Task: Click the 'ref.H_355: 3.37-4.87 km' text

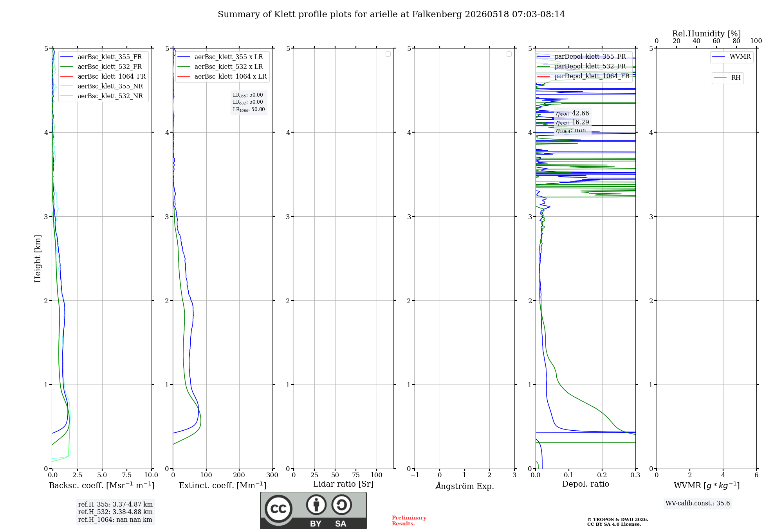Action: [x=115, y=505]
